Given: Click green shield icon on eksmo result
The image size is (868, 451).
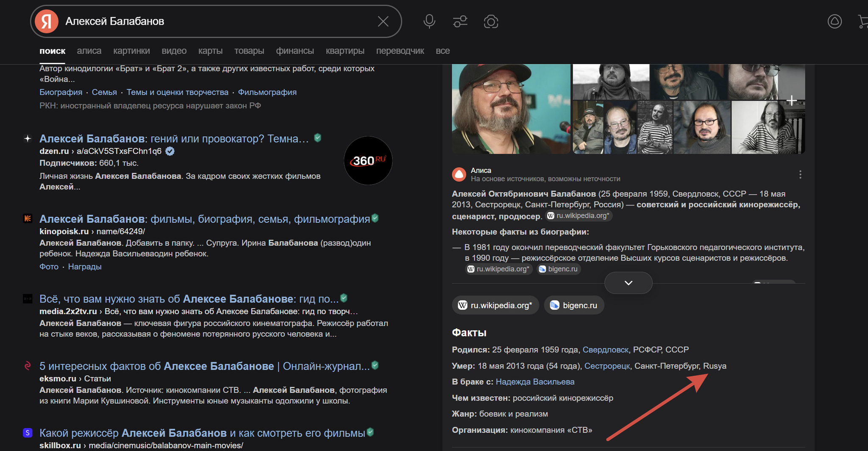Looking at the screenshot, I should click(375, 365).
